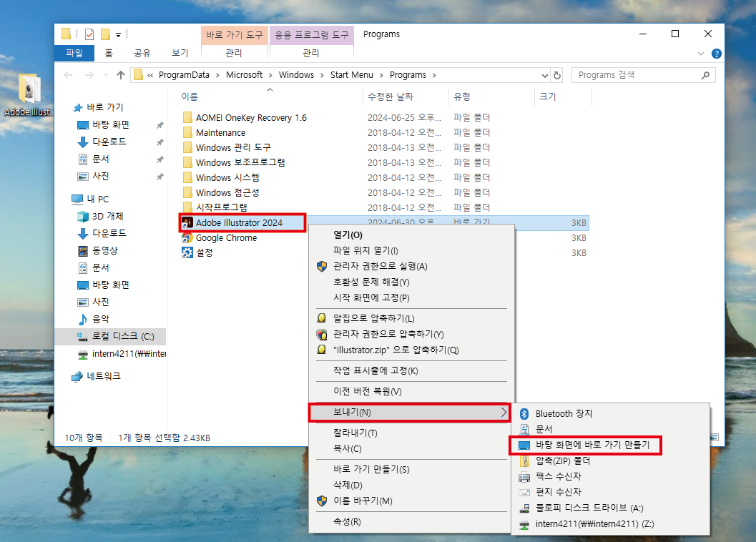Click the chevron after Microsoft in the address bar
Screen dimensions: 756x542
coord(270,75)
